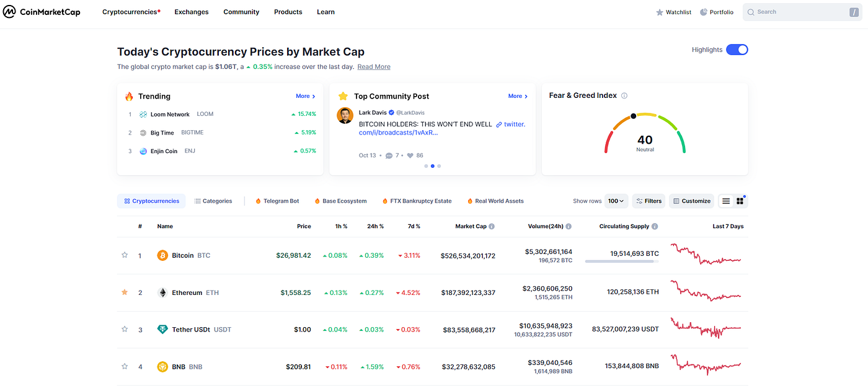This screenshot has height=386, width=868.
Task: Open the Telegram Bot category
Action: tap(277, 201)
